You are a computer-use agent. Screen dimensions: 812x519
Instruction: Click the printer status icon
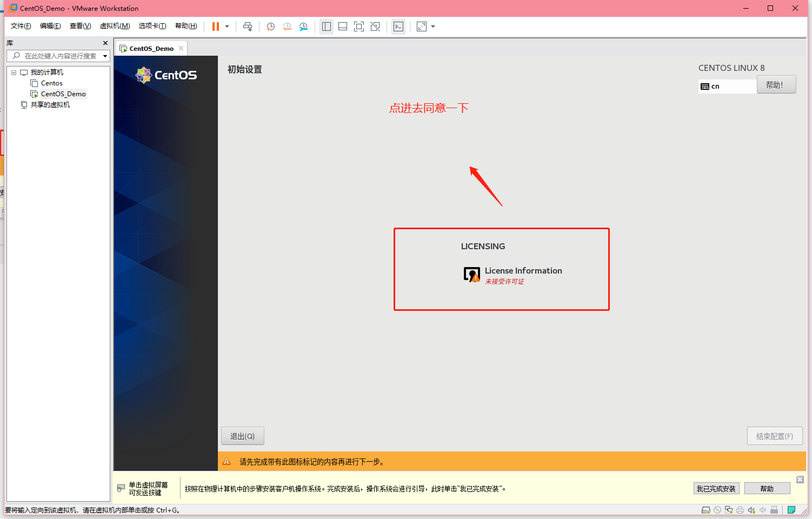coord(740,510)
